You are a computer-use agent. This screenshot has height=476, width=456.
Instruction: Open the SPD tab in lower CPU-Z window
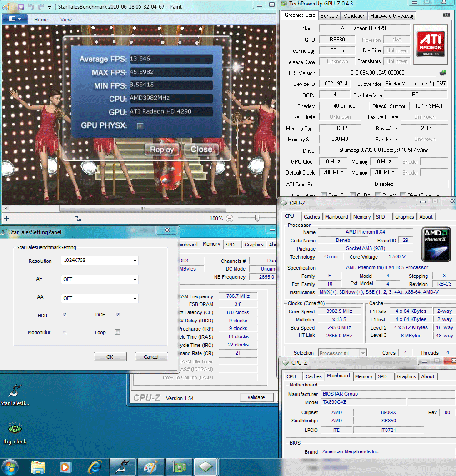pos(382,376)
